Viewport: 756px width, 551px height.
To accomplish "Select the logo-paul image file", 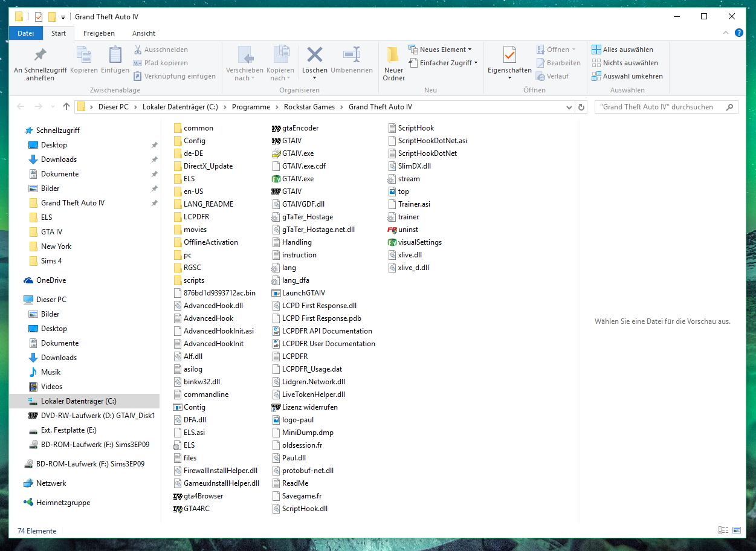I will click(x=293, y=420).
